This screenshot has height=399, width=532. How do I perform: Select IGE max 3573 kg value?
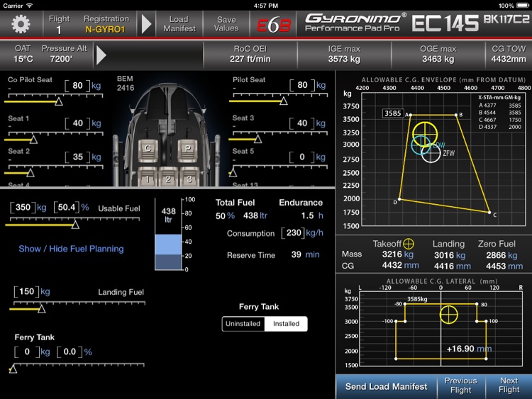click(344, 59)
